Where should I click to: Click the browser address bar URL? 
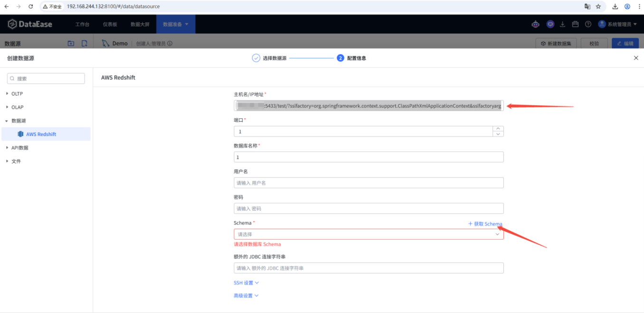click(x=113, y=7)
